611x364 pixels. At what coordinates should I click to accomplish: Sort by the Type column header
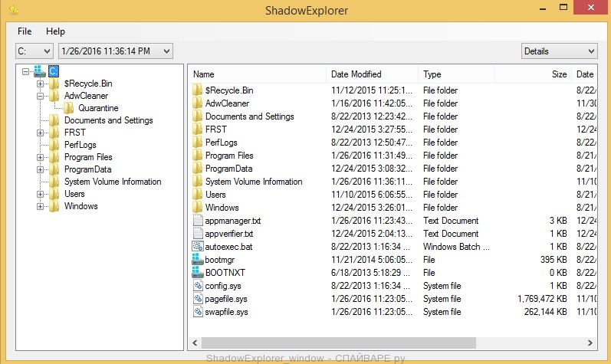(456, 74)
